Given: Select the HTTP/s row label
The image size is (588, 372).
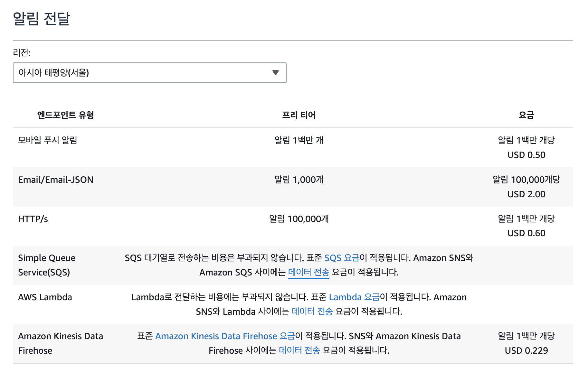Looking at the screenshot, I should click(x=33, y=219).
